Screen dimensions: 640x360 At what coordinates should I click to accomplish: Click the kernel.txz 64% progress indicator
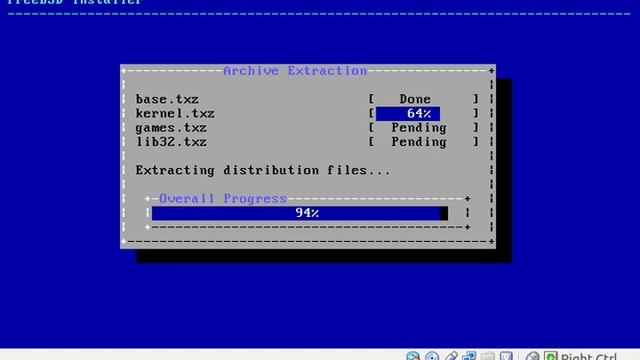408,113
